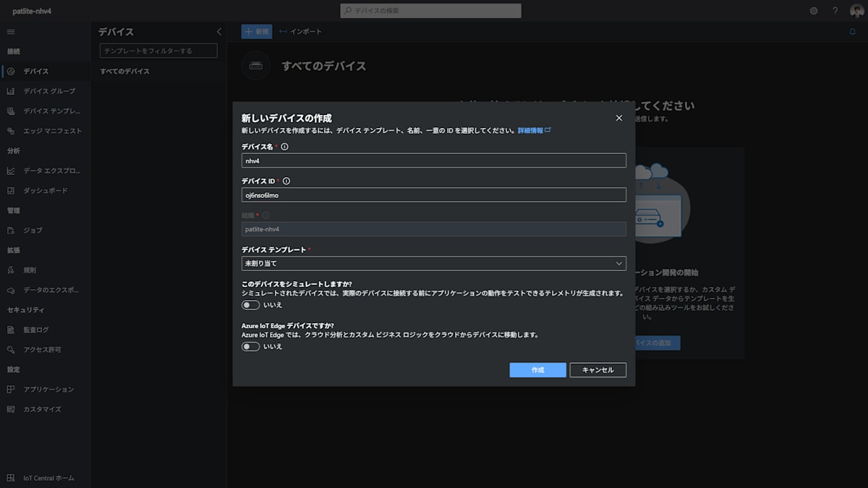
Task: Click the インポート toolbar button
Action: [x=300, y=32]
